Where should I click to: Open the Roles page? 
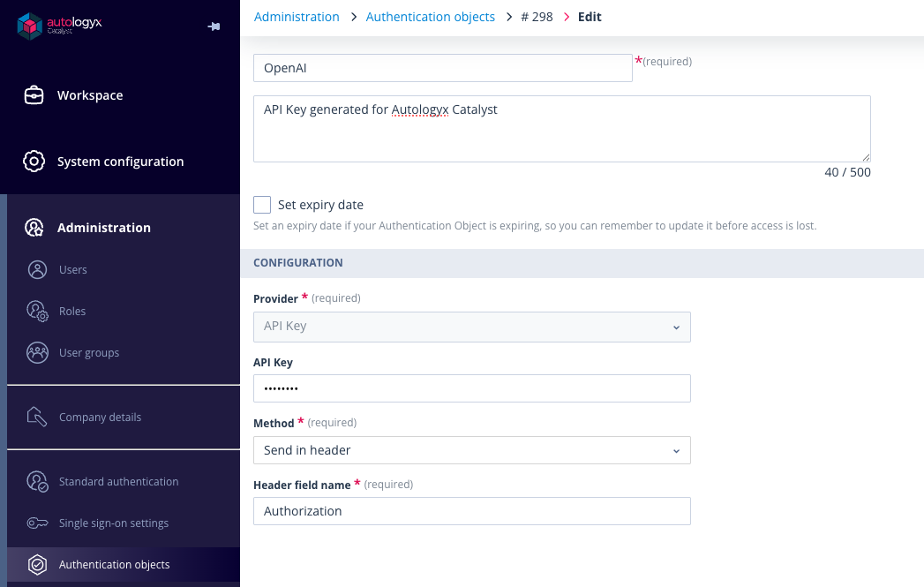pos(71,312)
